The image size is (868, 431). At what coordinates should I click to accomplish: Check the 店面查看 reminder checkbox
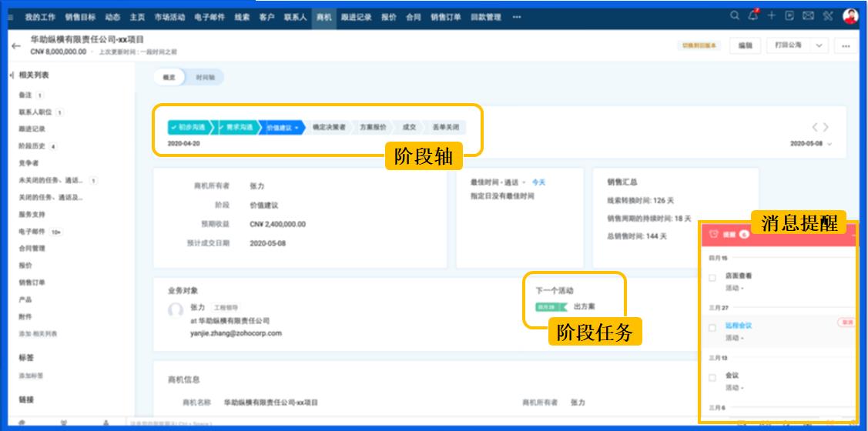712,278
